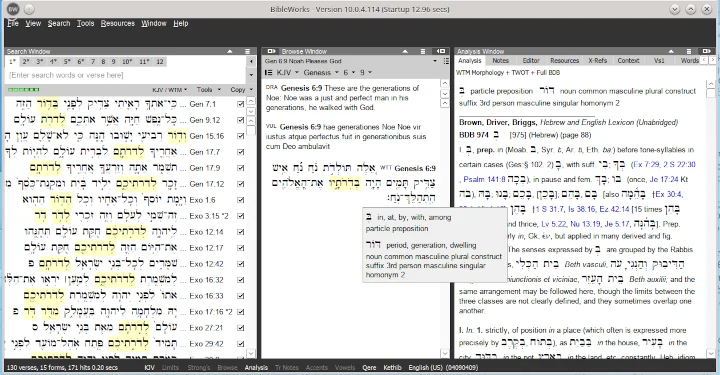Image resolution: width=720 pixels, height=375 pixels.
Task: Toggle the Browse Window left panel icon
Action: [x=271, y=51]
